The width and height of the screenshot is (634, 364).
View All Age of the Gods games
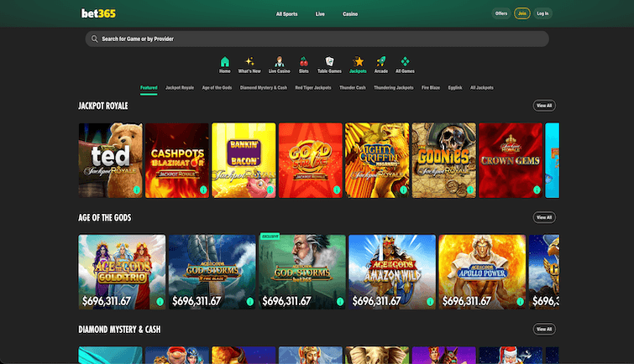click(x=544, y=217)
